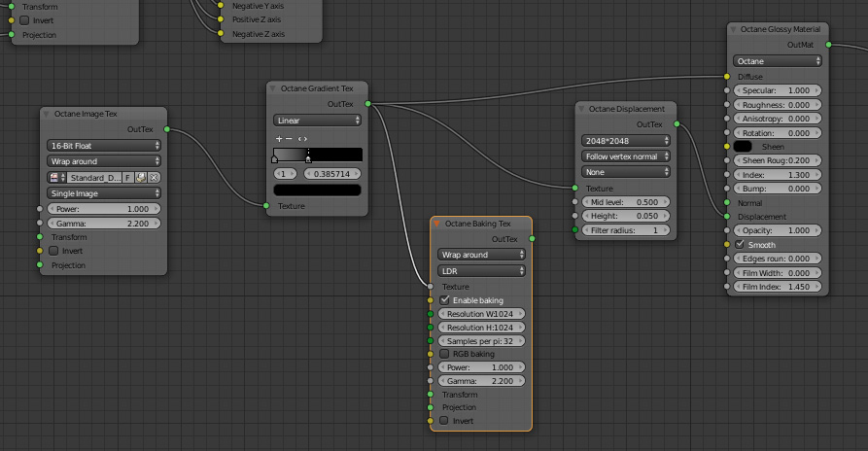This screenshot has width=868, height=451.
Task: Add a color stop with plus icon
Action: [x=279, y=139]
